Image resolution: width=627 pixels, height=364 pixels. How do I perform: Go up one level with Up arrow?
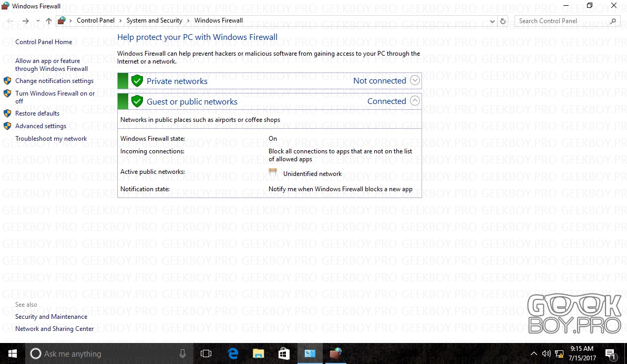[49, 21]
